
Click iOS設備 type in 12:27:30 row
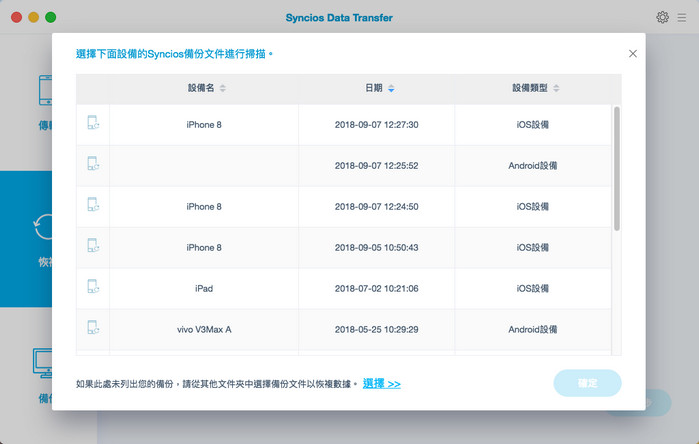tap(533, 125)
